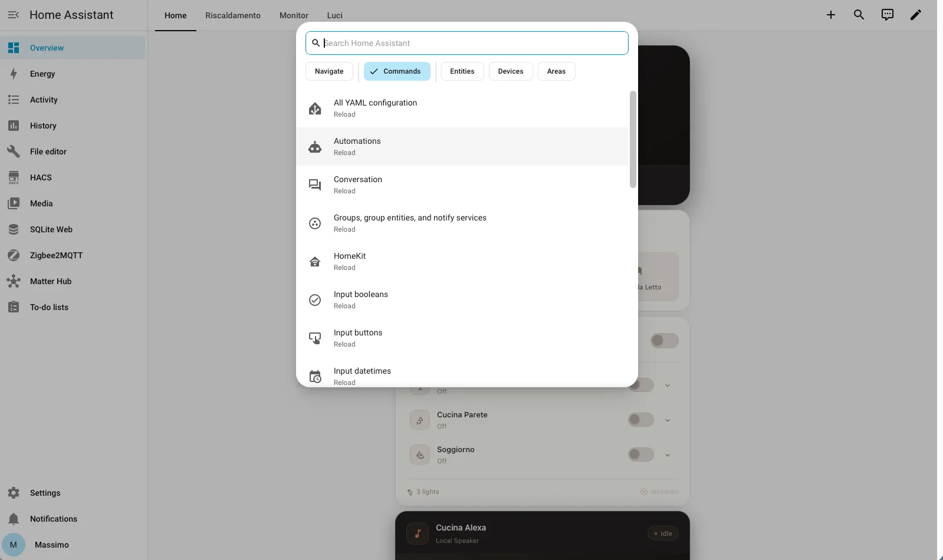Click the Groups reload circle icon
The width and height of the screenshot is (943, 560).
[315, 223]
